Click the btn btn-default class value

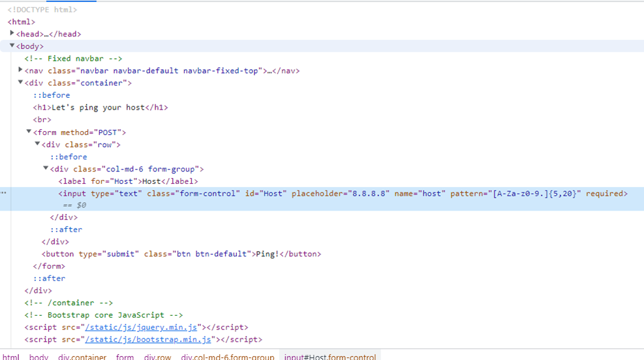[x=211, y=254]
